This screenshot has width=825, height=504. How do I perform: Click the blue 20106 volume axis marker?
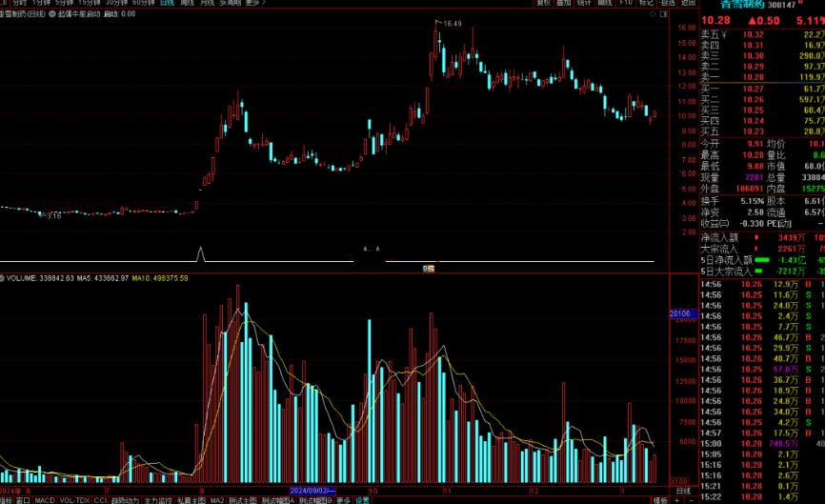pyautogui.click(x=683, y=313)
